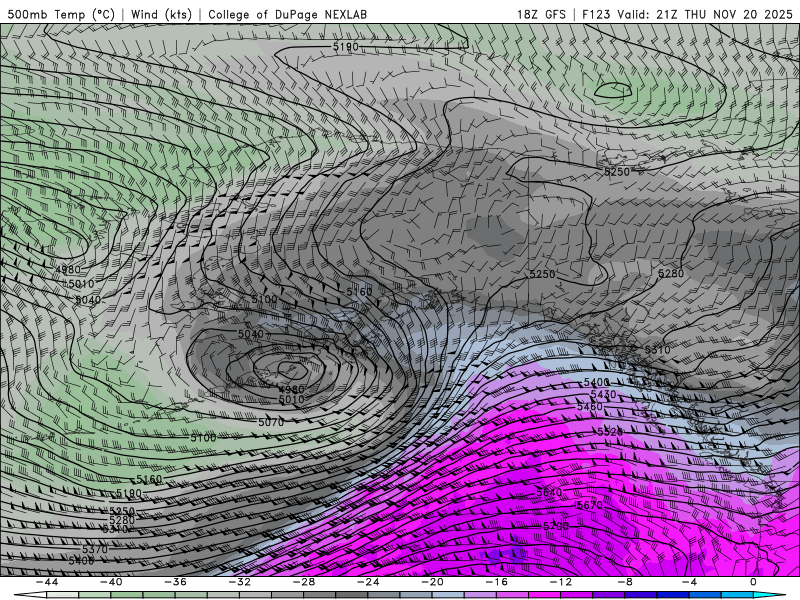This screenshot has height=600, width=800.
Task: Click the 5070 height contour label
Action: (x=271, y=422)
